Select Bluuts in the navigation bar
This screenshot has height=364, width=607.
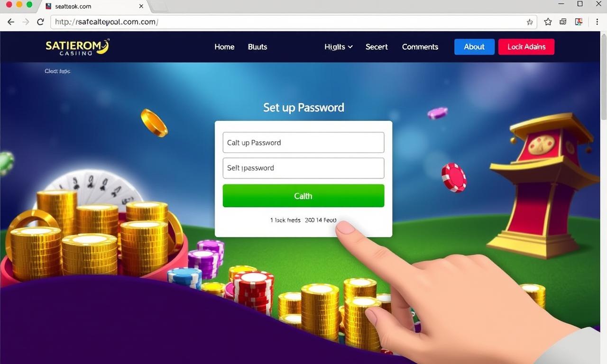coord(258,47)
